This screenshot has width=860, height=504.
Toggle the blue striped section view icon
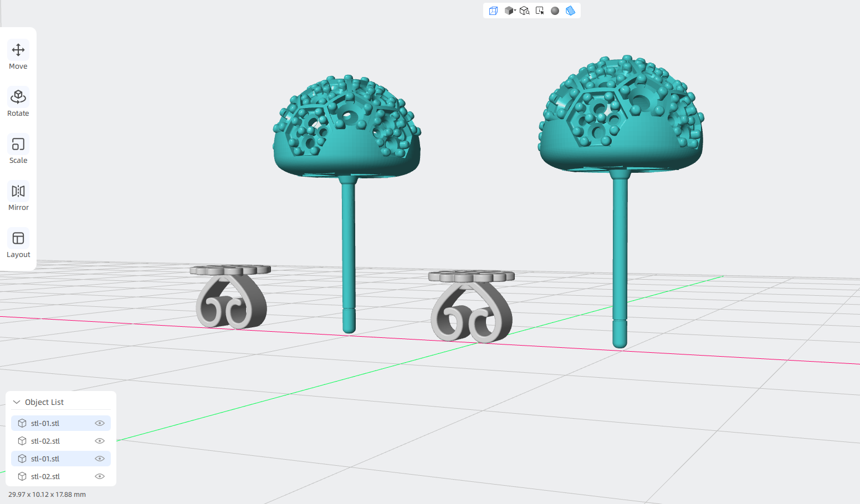(x=570, y=11)
